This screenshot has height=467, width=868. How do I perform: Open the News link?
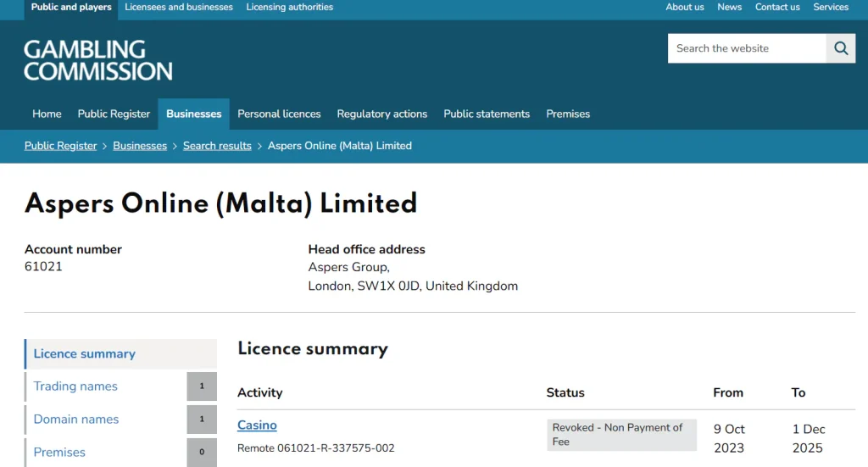point(729,7)
